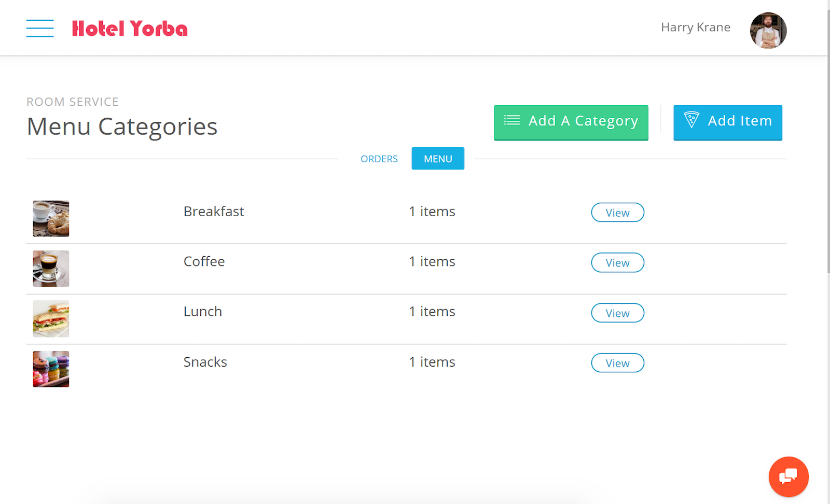
Task: View the Lunch category items
Action: (x=617, y=313)
